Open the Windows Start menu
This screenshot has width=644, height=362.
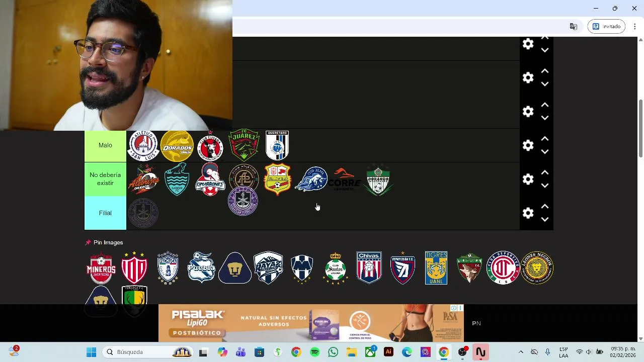(91, 352)
